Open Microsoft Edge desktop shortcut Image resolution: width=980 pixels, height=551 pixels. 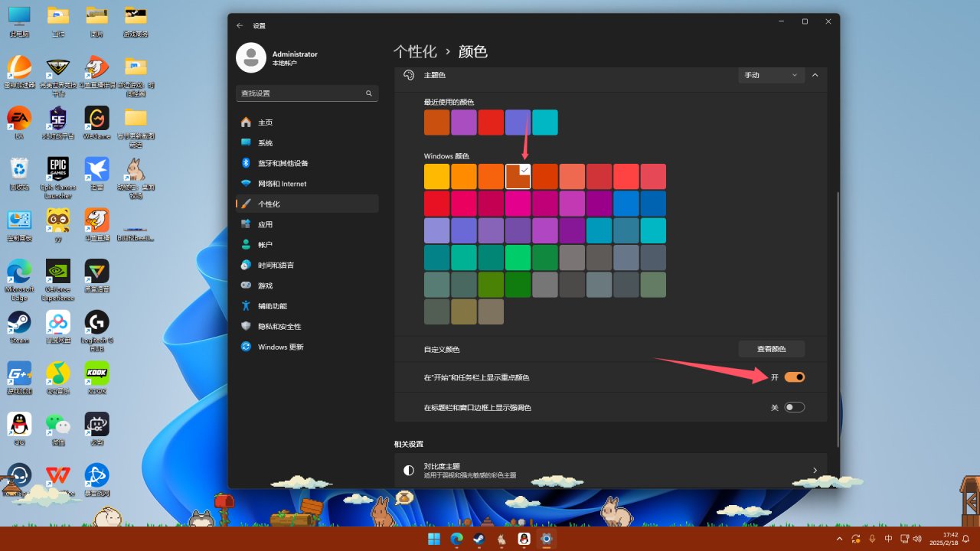click(x=19, y=279)
